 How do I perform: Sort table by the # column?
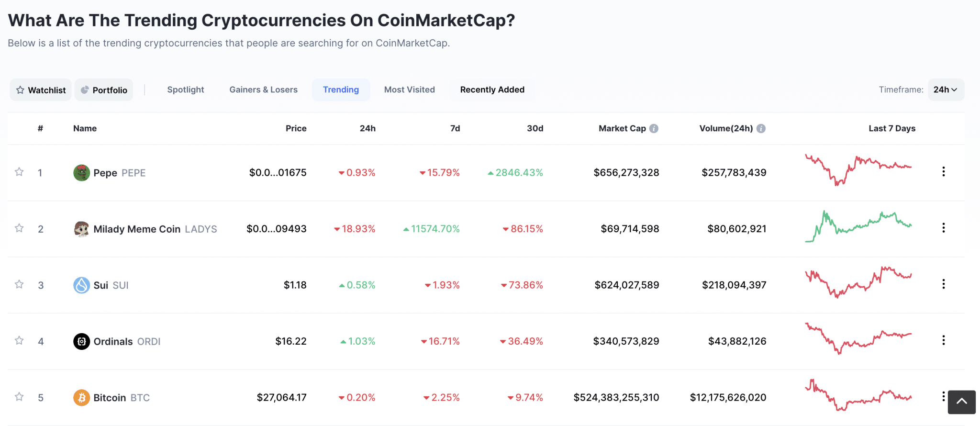(41, 128)
